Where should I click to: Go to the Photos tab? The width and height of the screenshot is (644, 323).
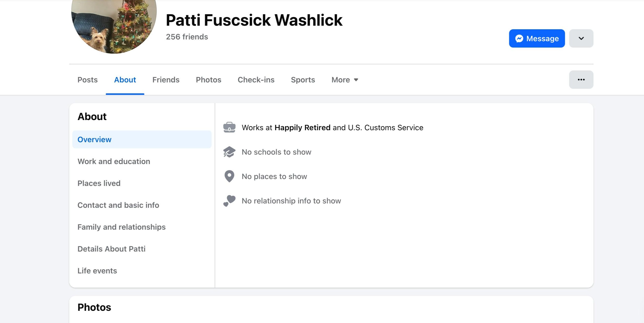click(x=208, y=80)
